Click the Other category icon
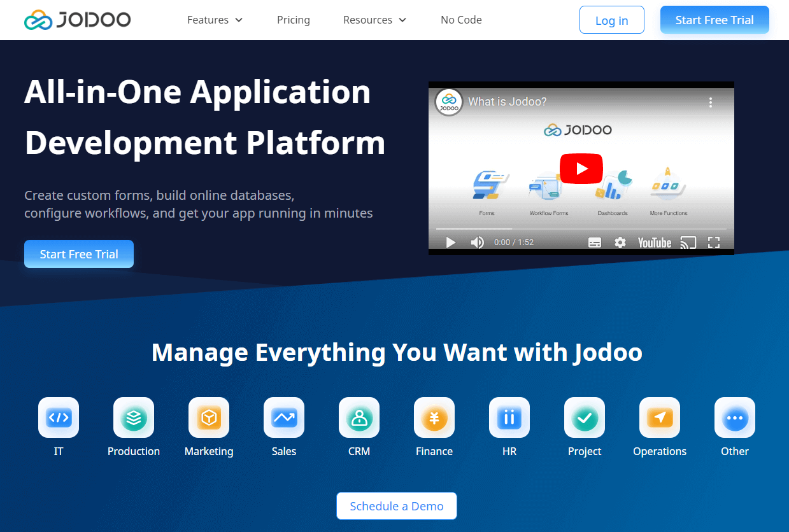Viewport: 789px width, 532px height. (x=735, y=417)
